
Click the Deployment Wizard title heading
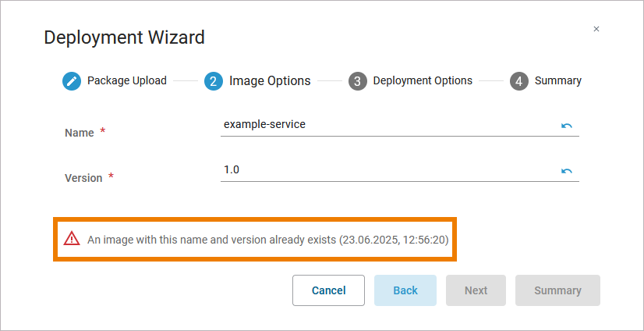(124, 37)
